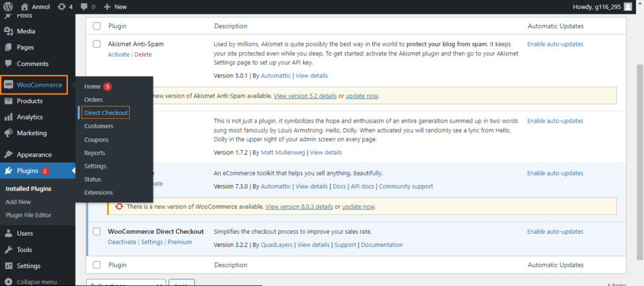View Akismet version 5.2 details
Image resolution: width=644 pixels, height=286 pixels.
305,96
